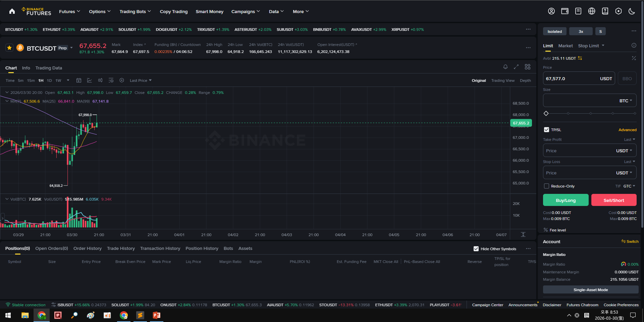Change size unit BTC dropdown
The width and height of the screenshot is (644, 322).
pos(626,101)
